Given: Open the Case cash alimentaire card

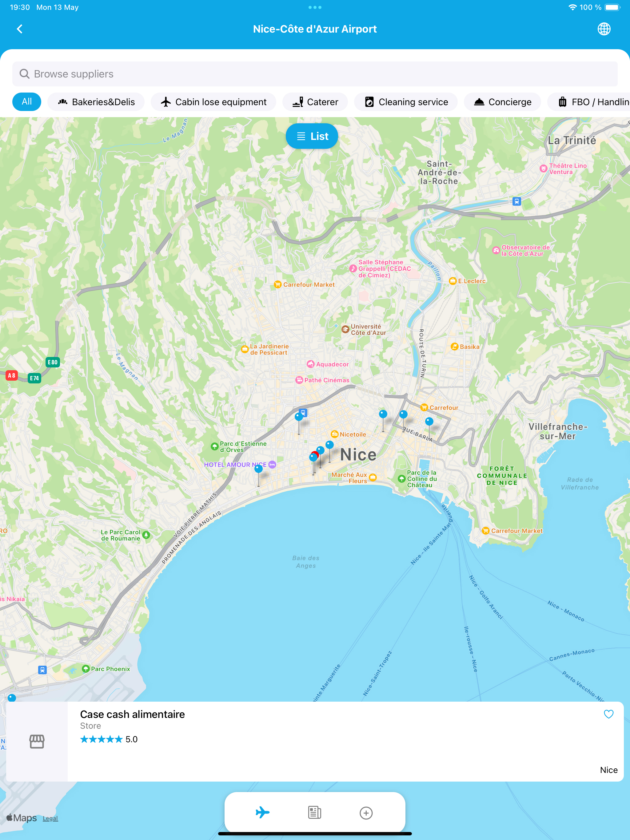Looking at the screenshot, I should pos(315,741).
